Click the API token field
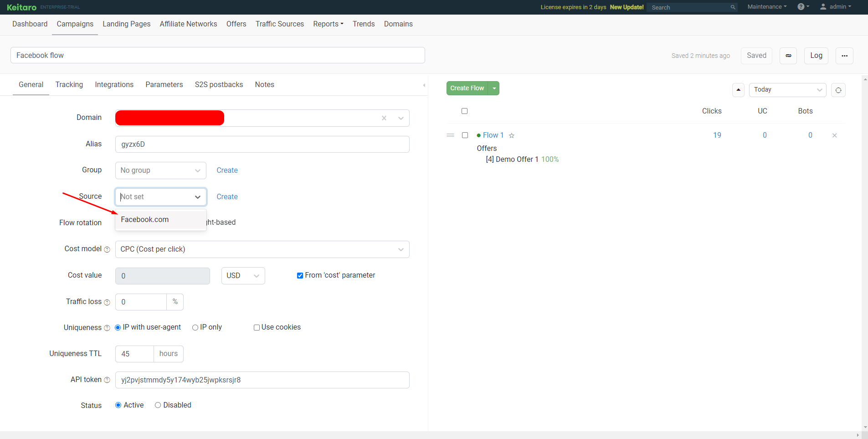 [x=262, y=380]
